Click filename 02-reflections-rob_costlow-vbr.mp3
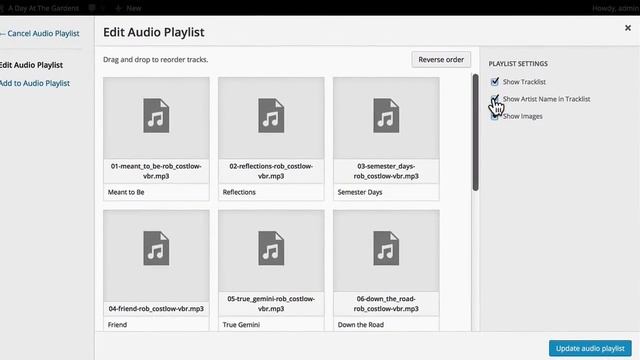 (x=271, y=171)
